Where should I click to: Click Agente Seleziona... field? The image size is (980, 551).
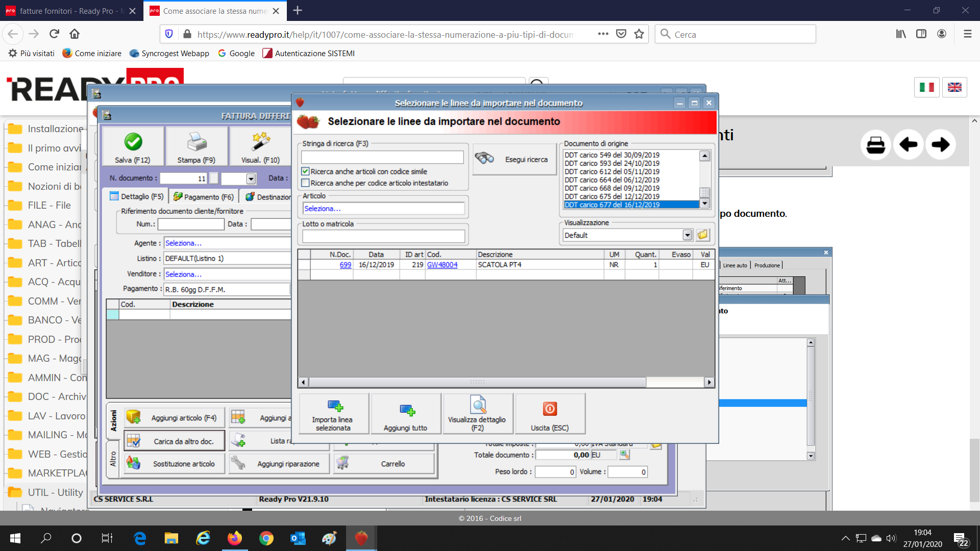tap(228, 243)
